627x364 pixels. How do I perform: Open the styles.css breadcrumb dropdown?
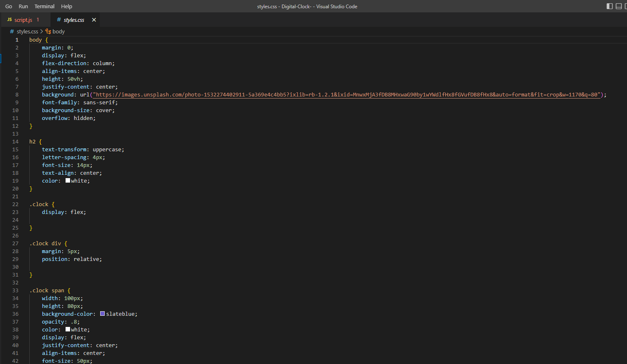tap(27, 31)
